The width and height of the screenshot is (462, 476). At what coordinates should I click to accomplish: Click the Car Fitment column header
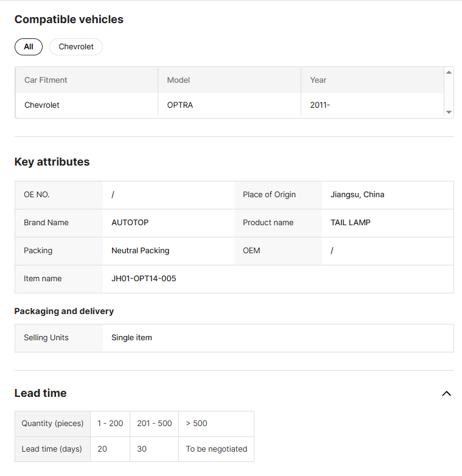point(46,80)
